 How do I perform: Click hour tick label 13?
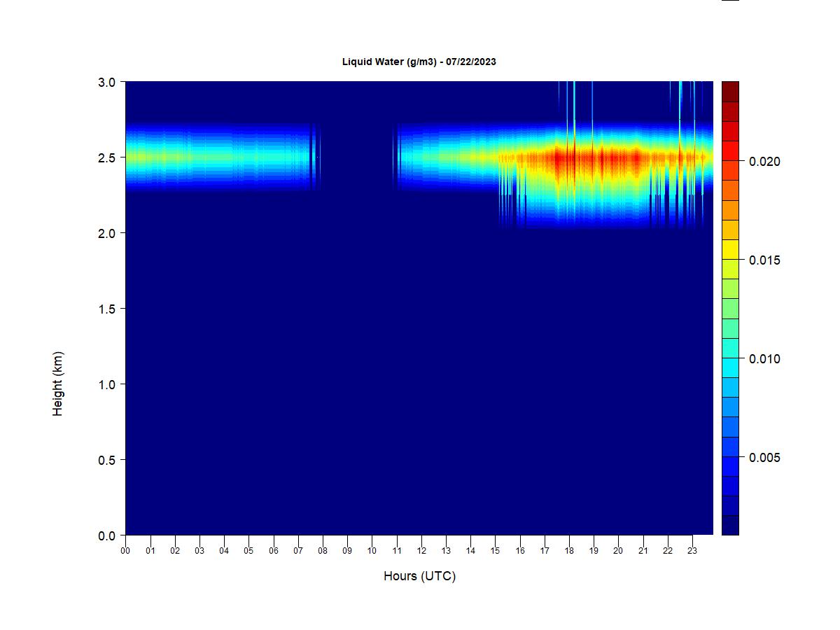pos(446,551)
